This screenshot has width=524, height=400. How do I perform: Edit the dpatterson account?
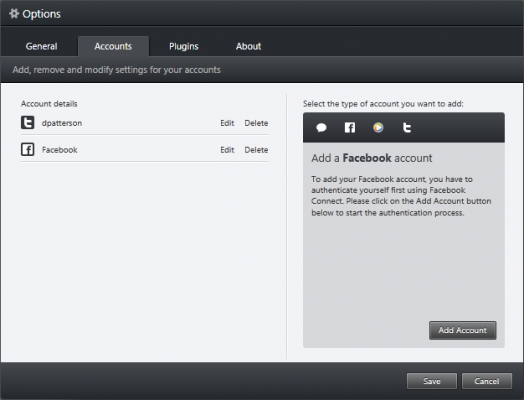click(227, 123)
